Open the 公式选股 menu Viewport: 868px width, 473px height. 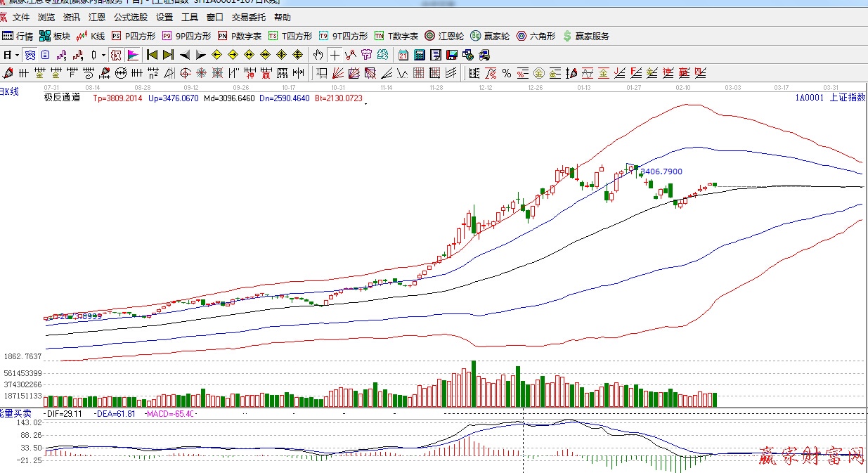point(131,18)
